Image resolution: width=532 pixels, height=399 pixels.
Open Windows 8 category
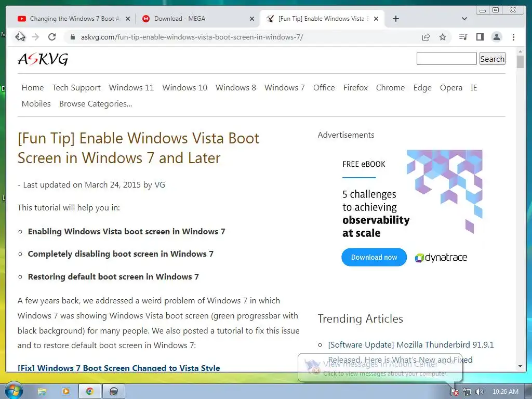pyautogui.click(x=236, y=87)
